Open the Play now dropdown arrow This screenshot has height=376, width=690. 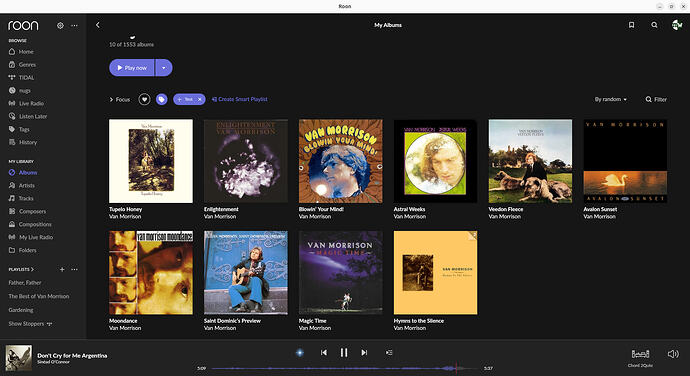pos(164,68)
